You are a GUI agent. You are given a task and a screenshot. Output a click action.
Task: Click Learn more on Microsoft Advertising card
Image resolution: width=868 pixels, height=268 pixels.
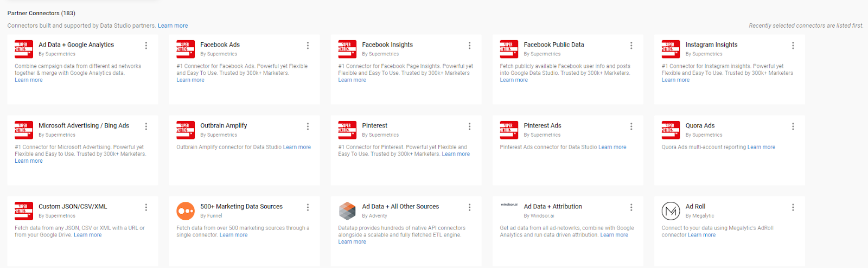29,161
